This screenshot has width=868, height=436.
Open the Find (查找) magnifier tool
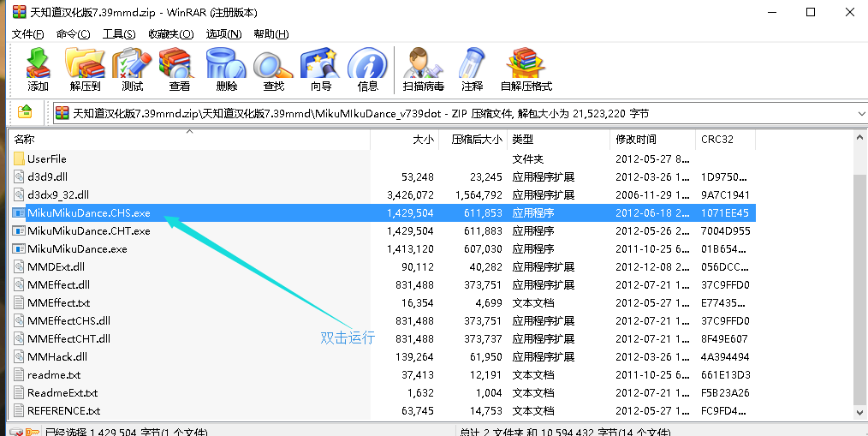[x=273, y=69]
